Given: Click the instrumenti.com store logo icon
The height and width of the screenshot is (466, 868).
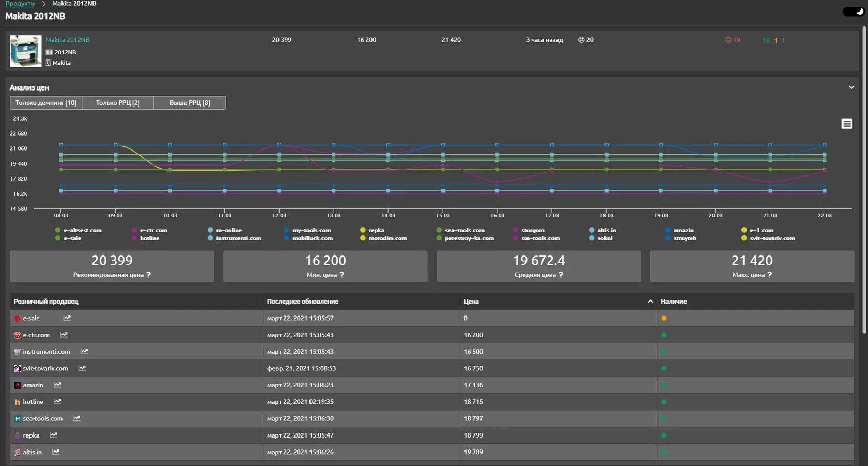Looking at the screenshot, I should [18, 352].
